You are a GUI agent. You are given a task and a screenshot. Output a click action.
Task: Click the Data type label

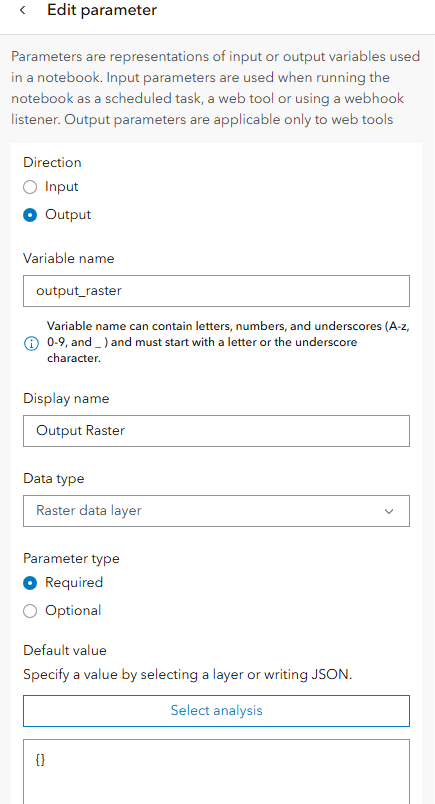click(x=54, y=479)
